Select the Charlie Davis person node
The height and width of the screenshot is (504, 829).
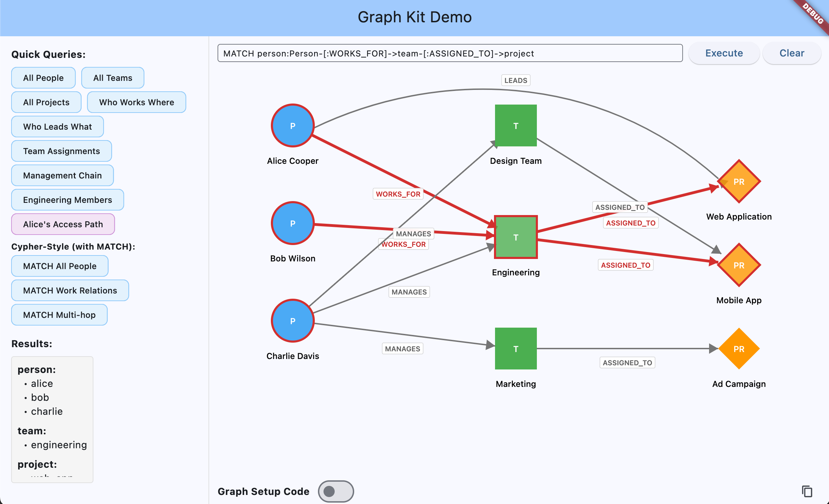tap(292, 321)
